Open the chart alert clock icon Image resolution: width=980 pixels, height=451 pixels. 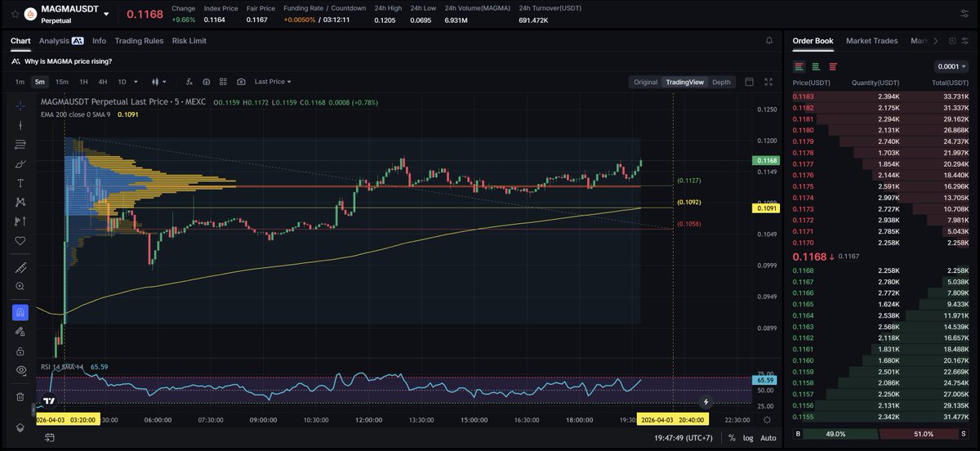coord(206,82)
